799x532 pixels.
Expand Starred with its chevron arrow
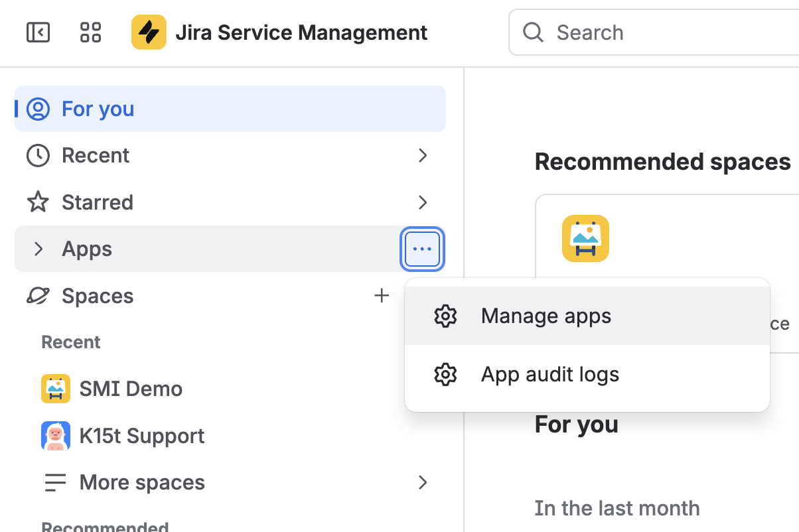pos(423,202)
